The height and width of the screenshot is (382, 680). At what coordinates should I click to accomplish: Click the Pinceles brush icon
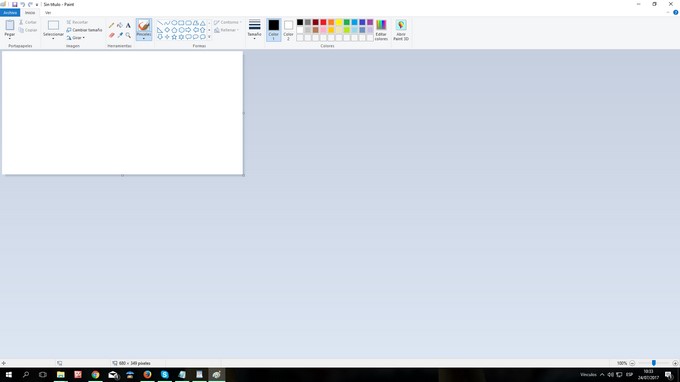click(x=144, y=25)
